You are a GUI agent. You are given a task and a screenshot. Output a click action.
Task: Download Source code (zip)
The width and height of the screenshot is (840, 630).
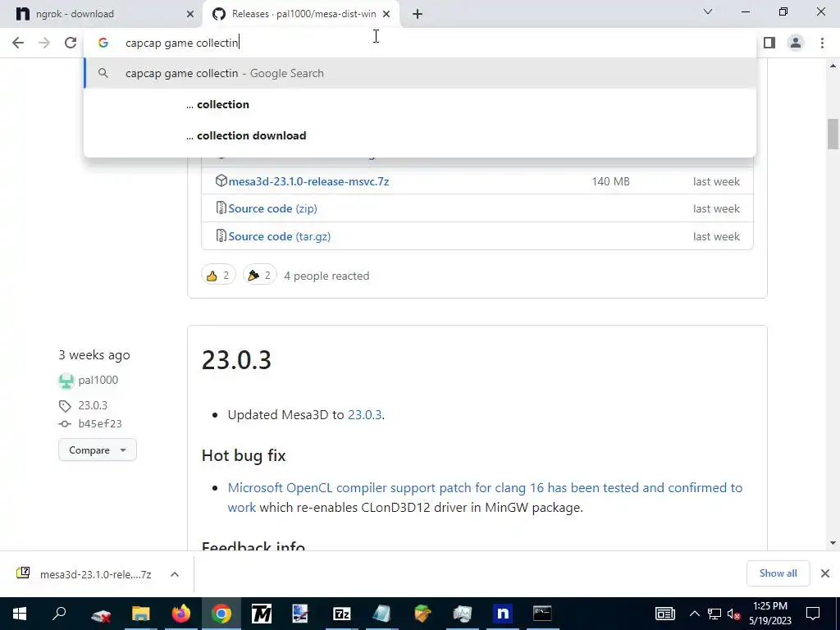(272, 209)
